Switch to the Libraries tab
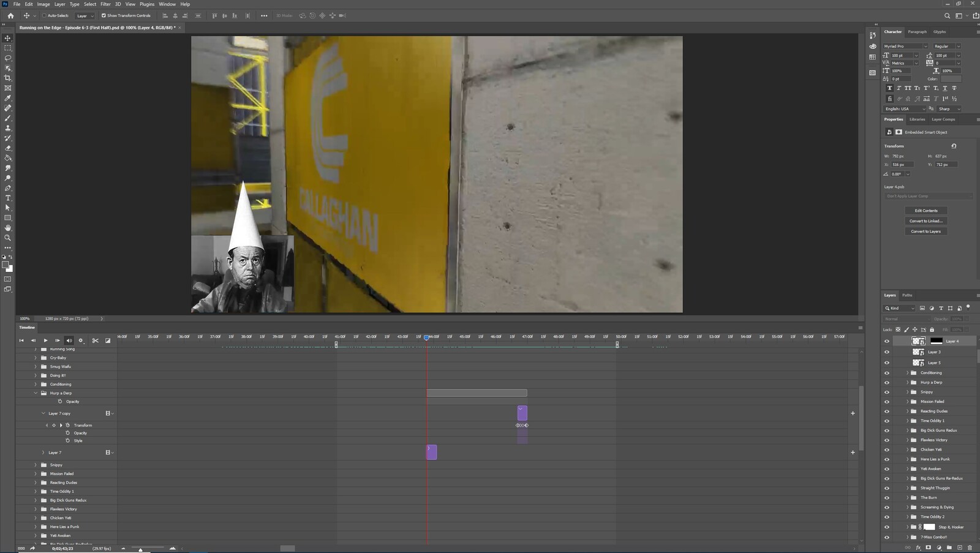The height and width of the screenshot is (553, 980). click(917, 119)
